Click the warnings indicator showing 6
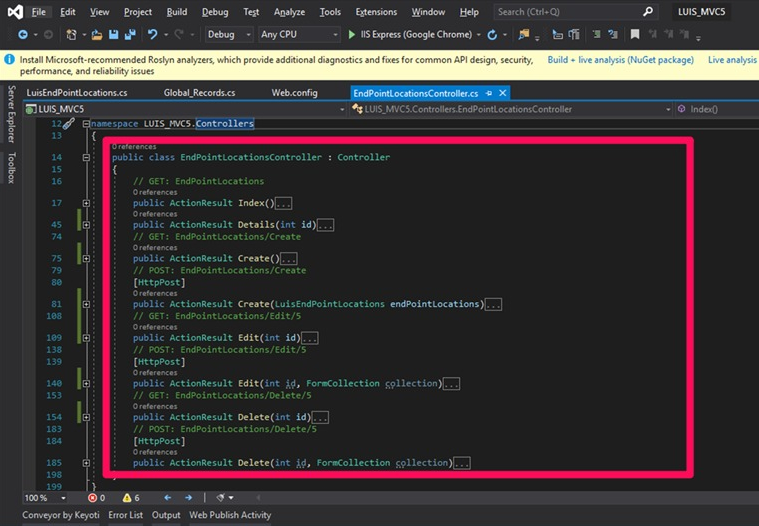This screenshot has height=526, width=759. [130, 497]
